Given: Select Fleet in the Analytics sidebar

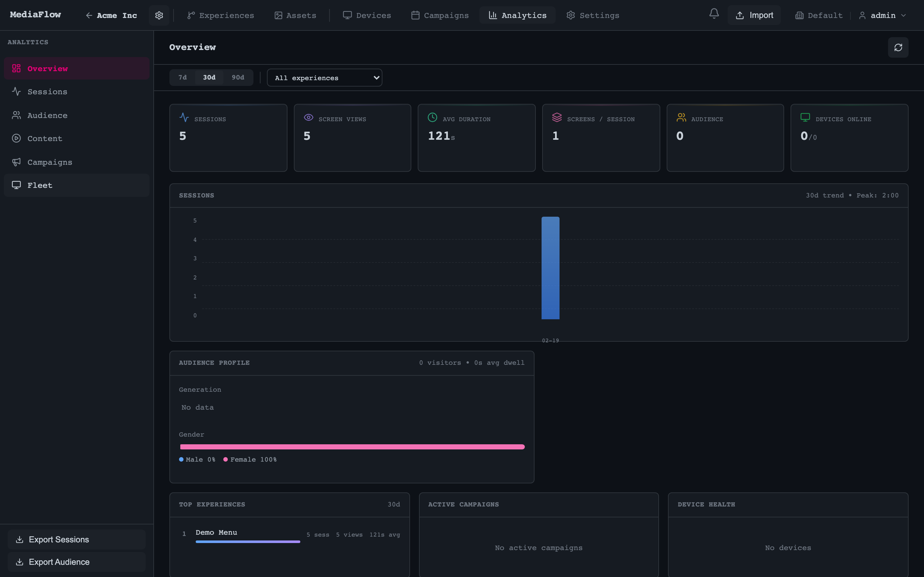Looking at the screenshot, I should (x=40, y=185).
